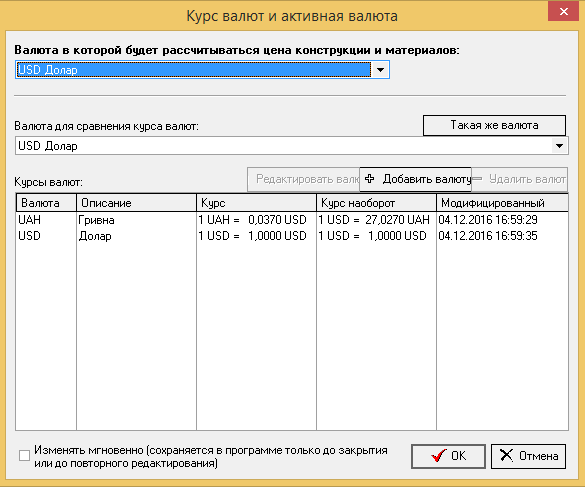Confirm with the OK button
Viewport: 585px width, 487px height.
448,456
